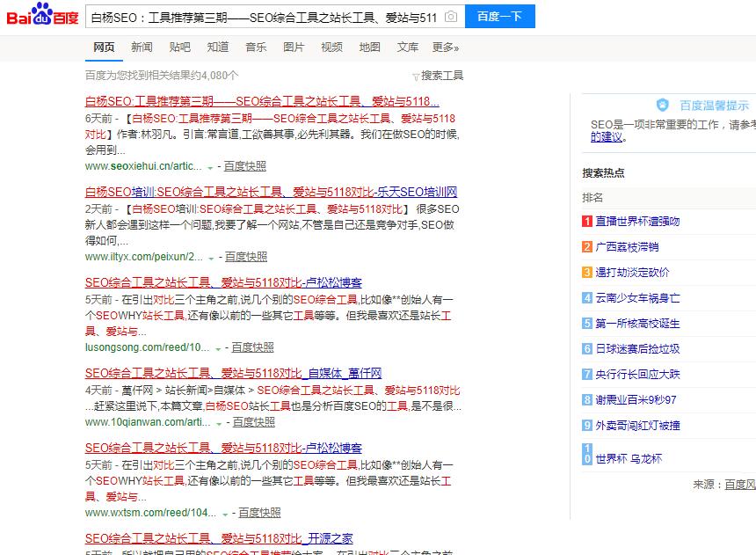
Task: Expand dropdown arrow next to www.10qianwan.com URL
Action: tap(219, 424)
